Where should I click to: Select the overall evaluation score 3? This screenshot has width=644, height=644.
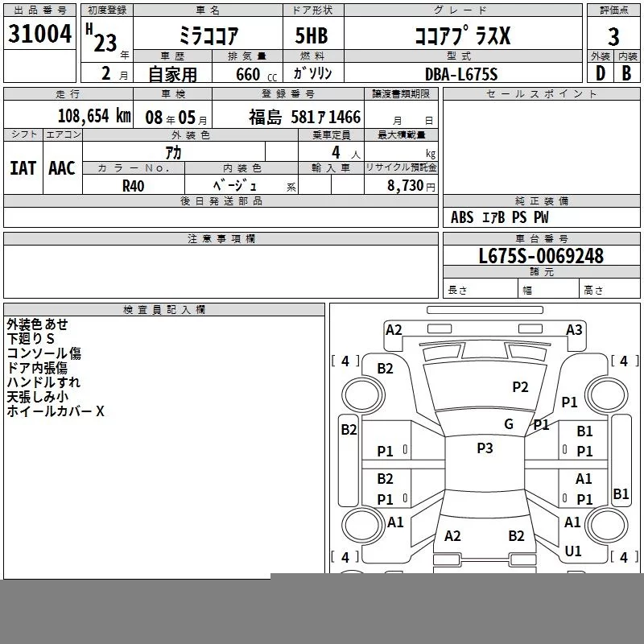[613, 37]
